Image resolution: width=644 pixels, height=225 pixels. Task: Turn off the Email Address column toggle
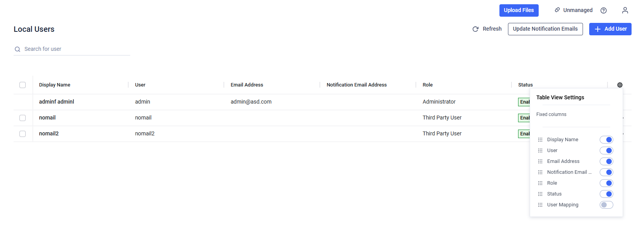[x=606, y=161]
